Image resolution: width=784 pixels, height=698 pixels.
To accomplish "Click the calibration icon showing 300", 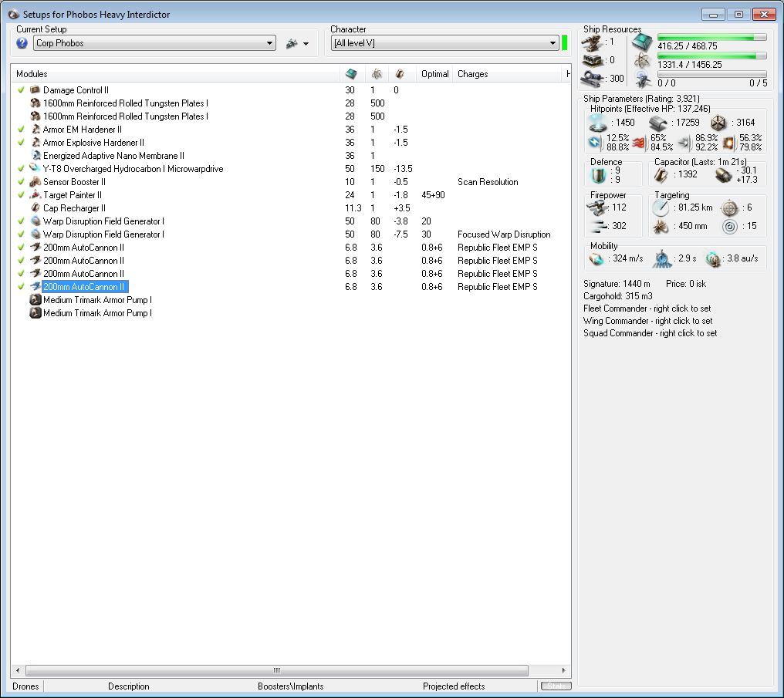I will click(x=593, y=79).
